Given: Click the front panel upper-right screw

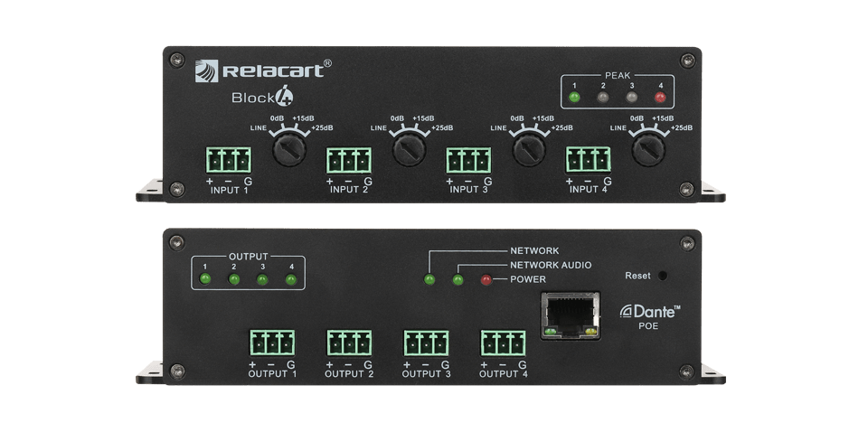Looking at the screenshot, I should pyautogui.click(x=687, y=60).
